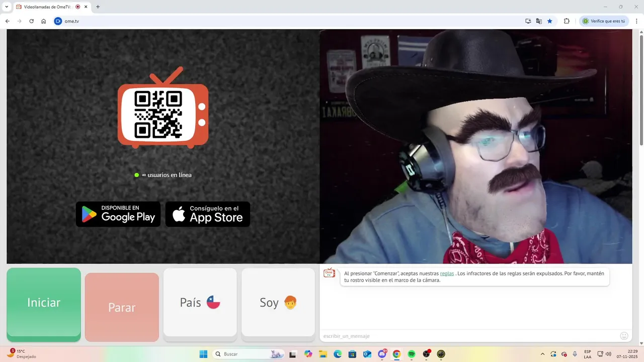The image size is (644, 362).
Task: Click the Google Play download badge
Action: (x=118, y=214)
